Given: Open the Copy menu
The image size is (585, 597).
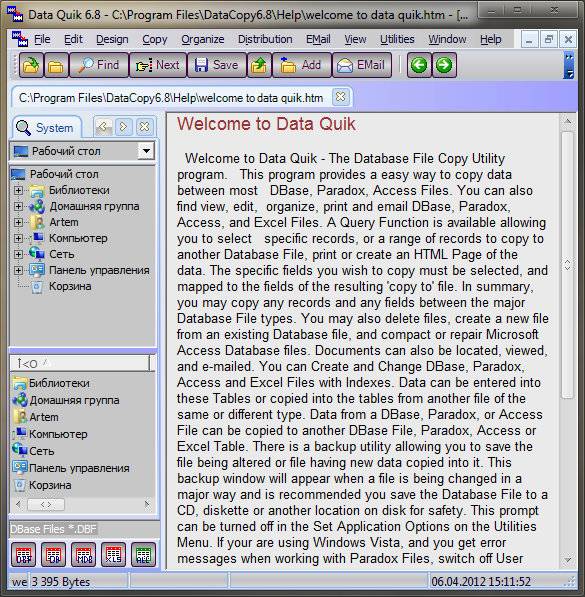Looking at the screenshot, I should (155, 39).
